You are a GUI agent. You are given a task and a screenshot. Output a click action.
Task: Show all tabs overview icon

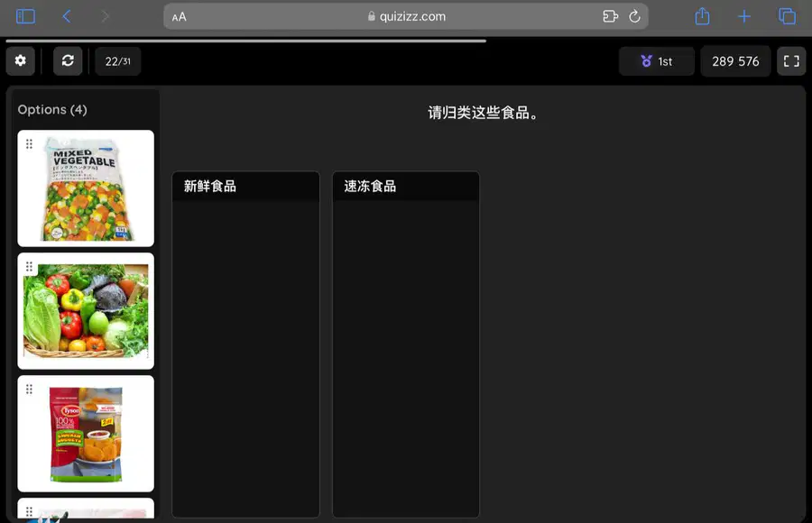coord(787,16)
